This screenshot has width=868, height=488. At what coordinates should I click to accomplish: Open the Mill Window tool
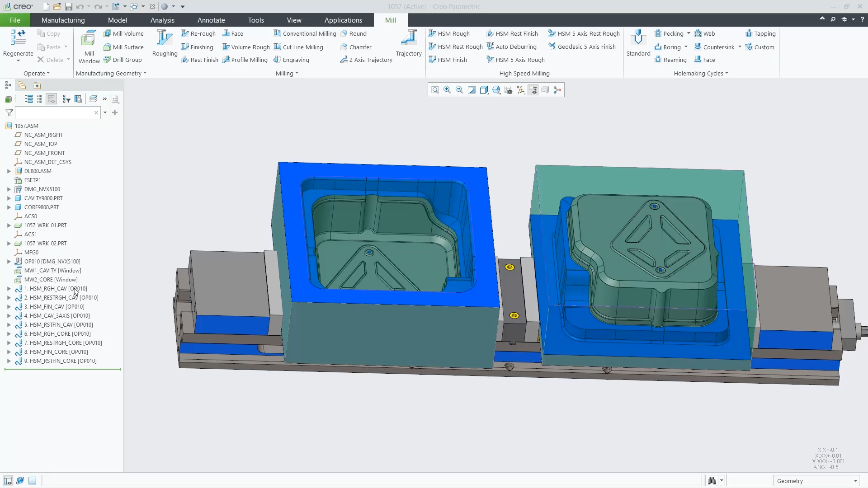[89, 47]
